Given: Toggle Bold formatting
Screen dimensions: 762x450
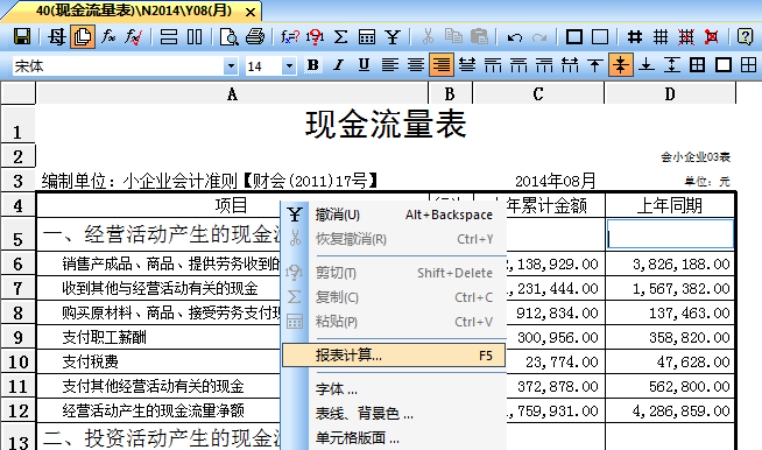Looking at the screenshot, I should tap(313, 65).
